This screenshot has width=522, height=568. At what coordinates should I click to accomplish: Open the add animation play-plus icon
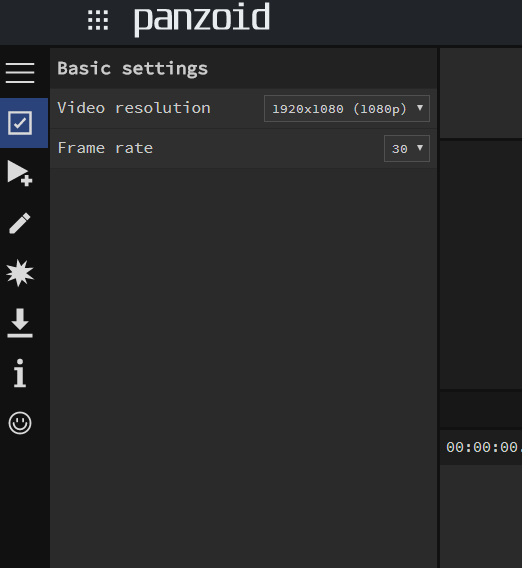pos(20,173)
